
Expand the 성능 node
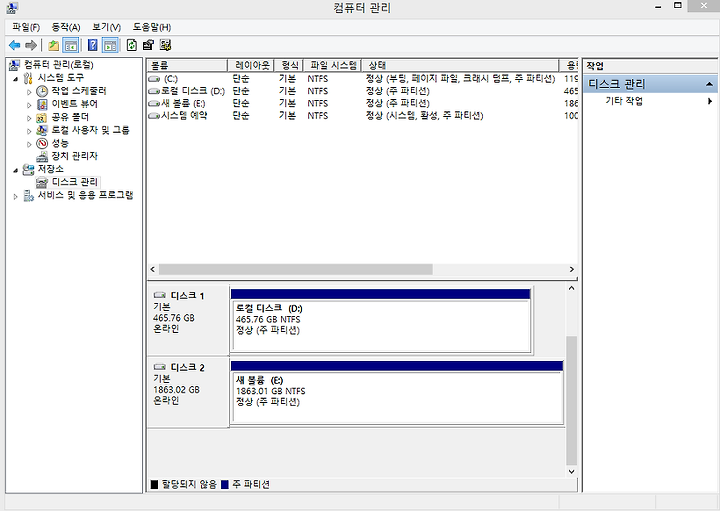tap(29, 144)
